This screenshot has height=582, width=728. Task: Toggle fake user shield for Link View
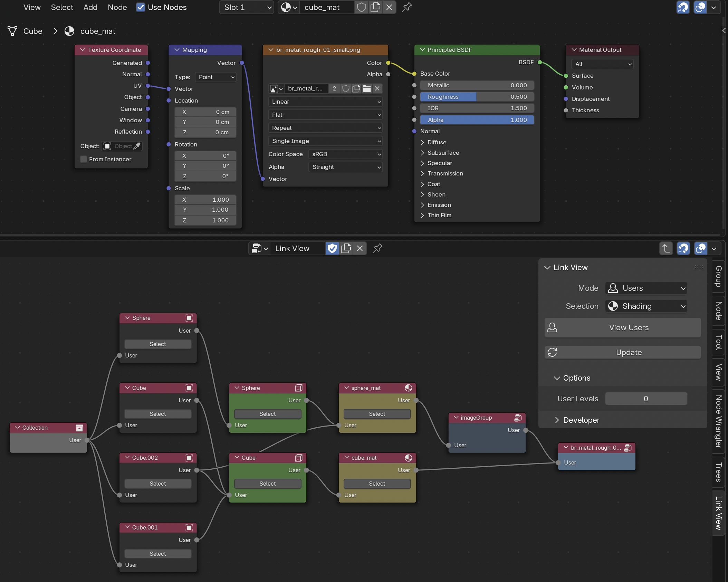332,248
